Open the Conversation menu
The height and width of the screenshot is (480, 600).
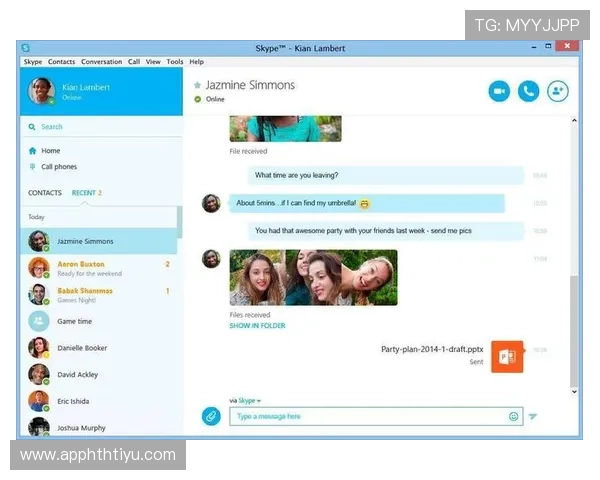point(101,62)
